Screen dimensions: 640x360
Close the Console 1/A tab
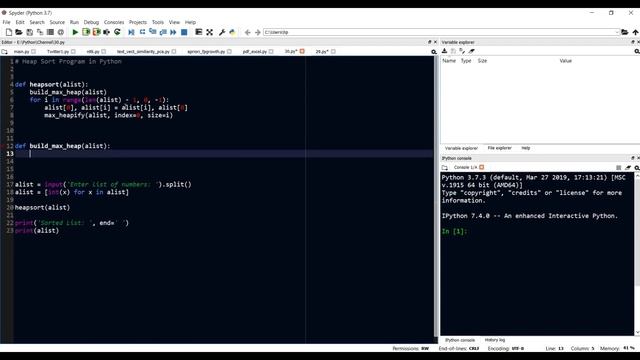click(x=482, y=167)
